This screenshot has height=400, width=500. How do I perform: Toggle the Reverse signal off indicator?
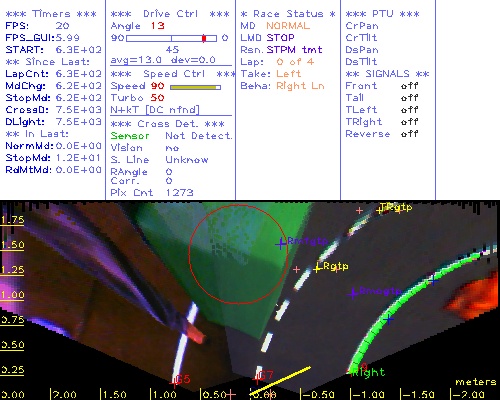(x=409, y=134)
